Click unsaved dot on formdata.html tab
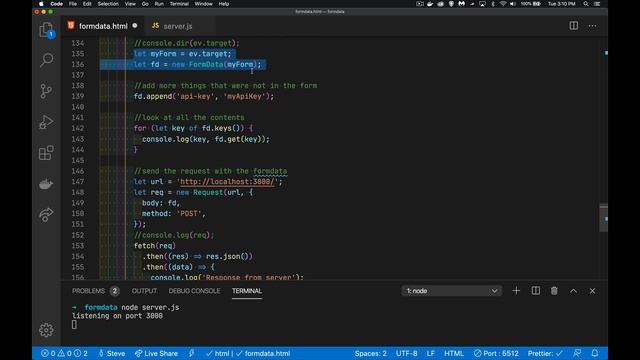This screenshot has height=360, width=640. pos(135,26)
